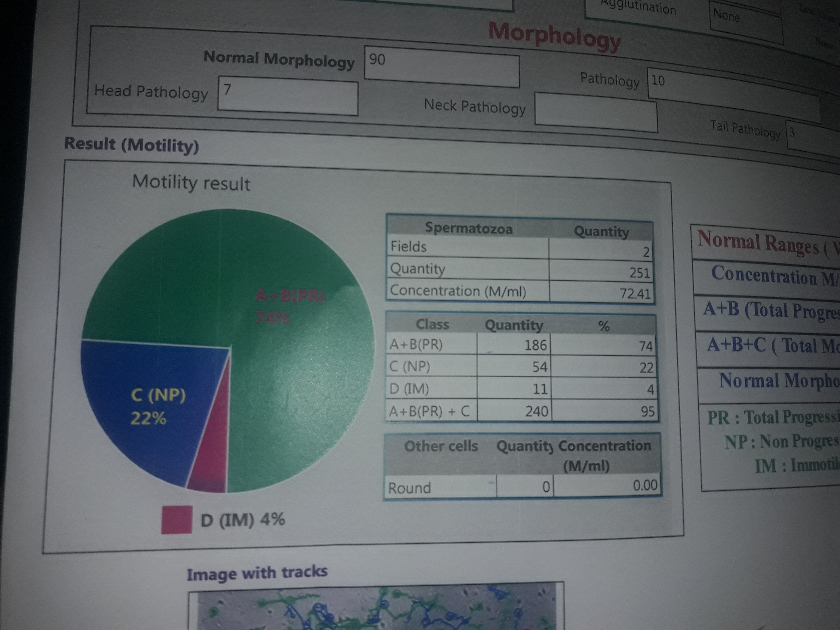Click the Spermatozoa table header

469,229
